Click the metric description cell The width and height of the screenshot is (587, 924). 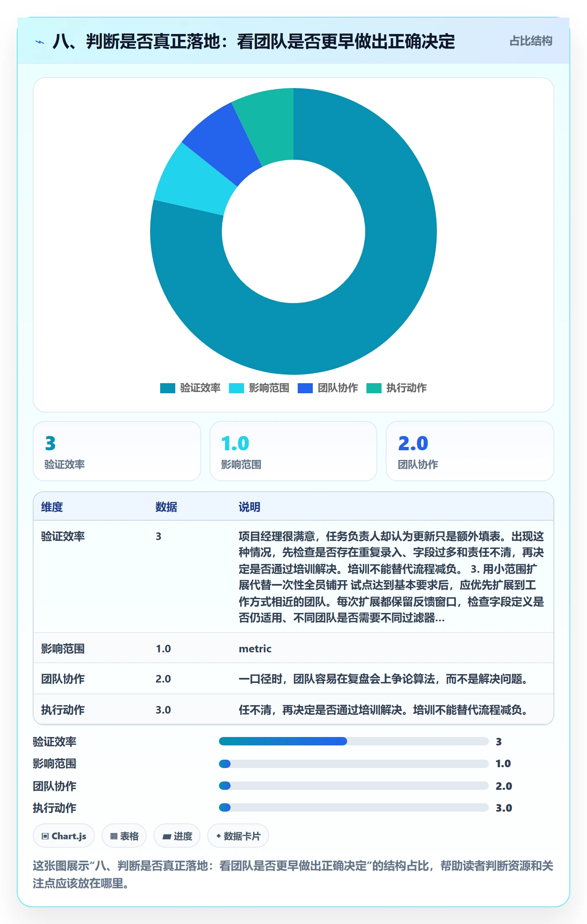[255, 649]
